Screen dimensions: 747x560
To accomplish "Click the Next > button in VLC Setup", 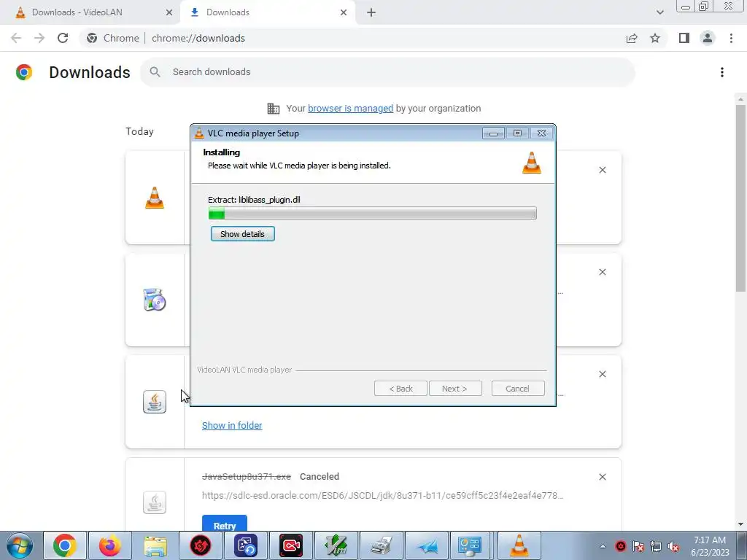I will pyautogui.click(x=455, y=389).
